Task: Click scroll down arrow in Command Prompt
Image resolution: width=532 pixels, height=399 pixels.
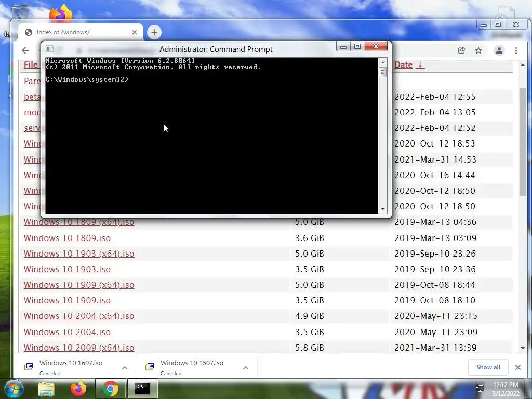Action: [383, 209]
